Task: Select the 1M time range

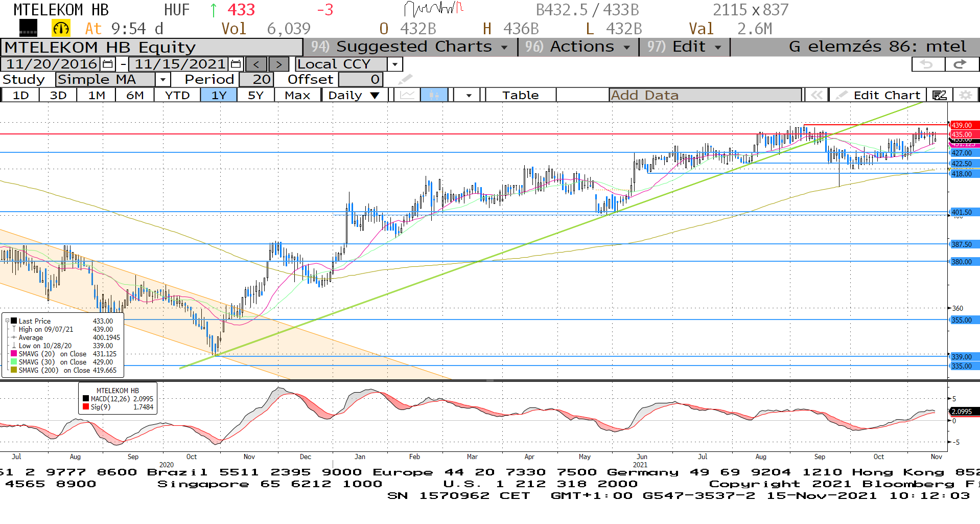Action: click(97, 95)
